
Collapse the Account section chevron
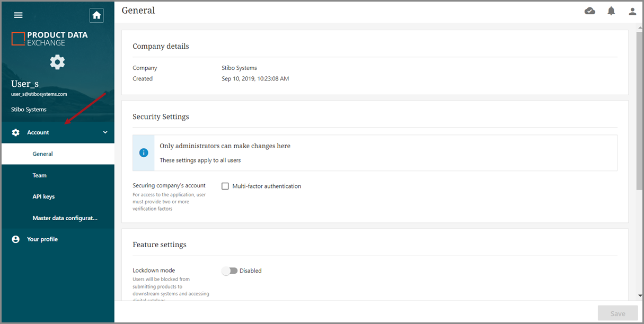[x=105, y=132]
